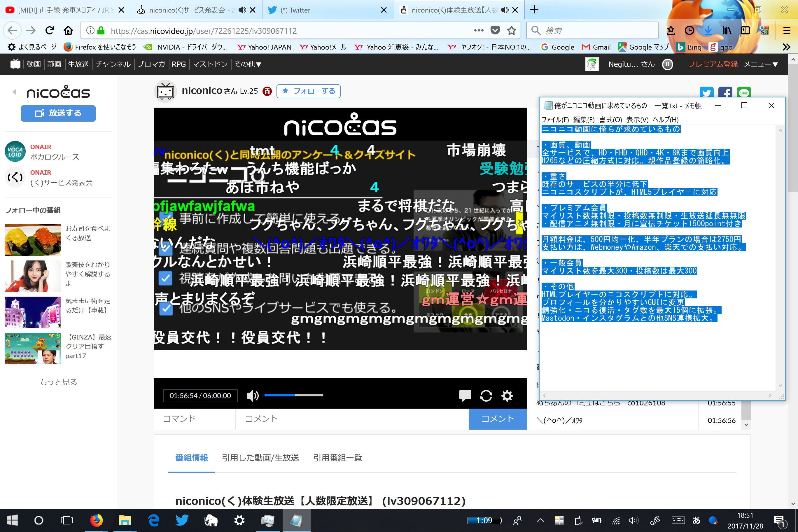Screen dimensions: 798x532
Task: Open the player settings gear
Action: (x=507, y=395)
